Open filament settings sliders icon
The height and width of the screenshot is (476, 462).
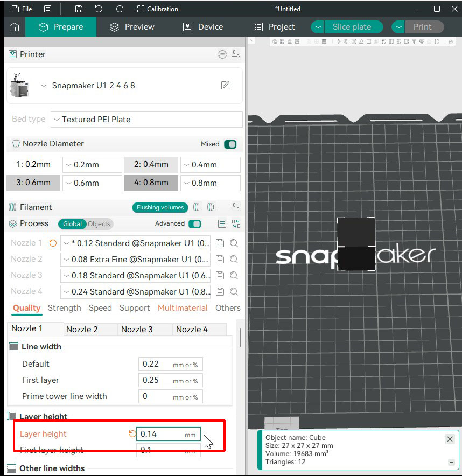point(236,207)
